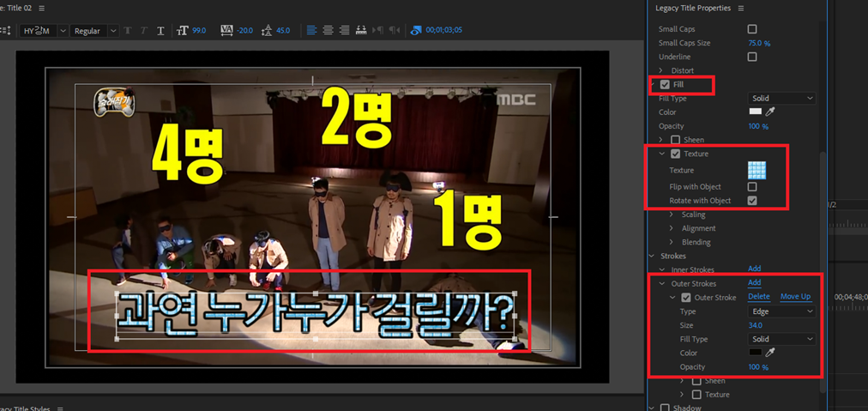
Task: Uncheck the Fill checkbox
Action: [665, 85]
